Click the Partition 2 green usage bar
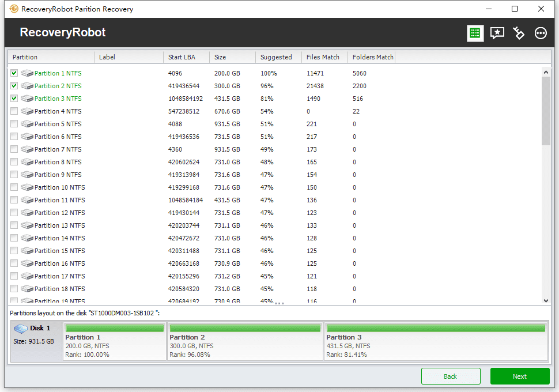The image size is (559, 392). coord(245,328)
